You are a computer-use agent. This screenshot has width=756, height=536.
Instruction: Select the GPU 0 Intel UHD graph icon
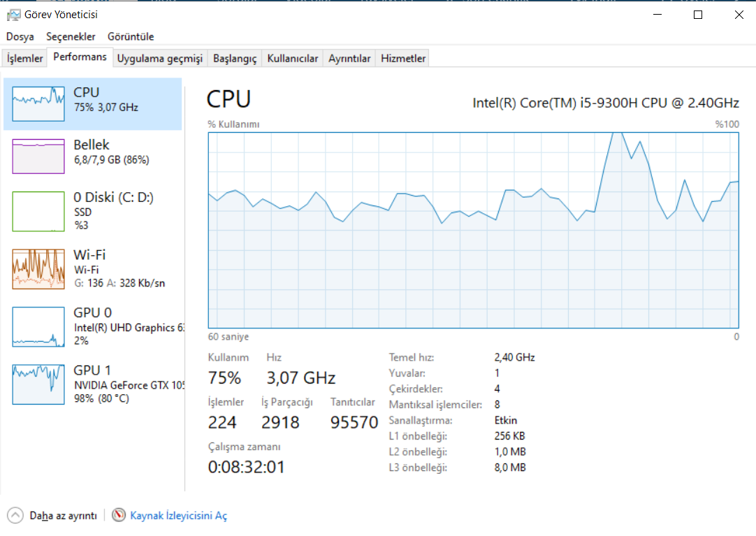(38, 326)
